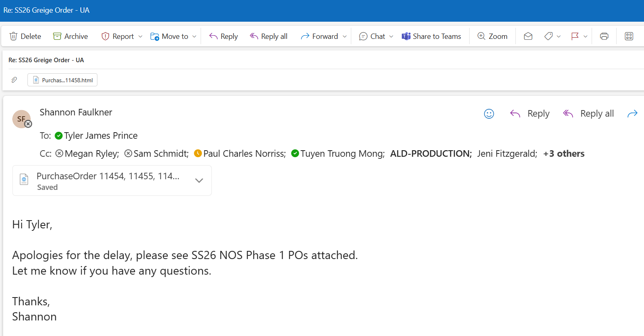644x336 pixels.
Task: Click the smiley reaction icon
Action: (x=489, y=114)
